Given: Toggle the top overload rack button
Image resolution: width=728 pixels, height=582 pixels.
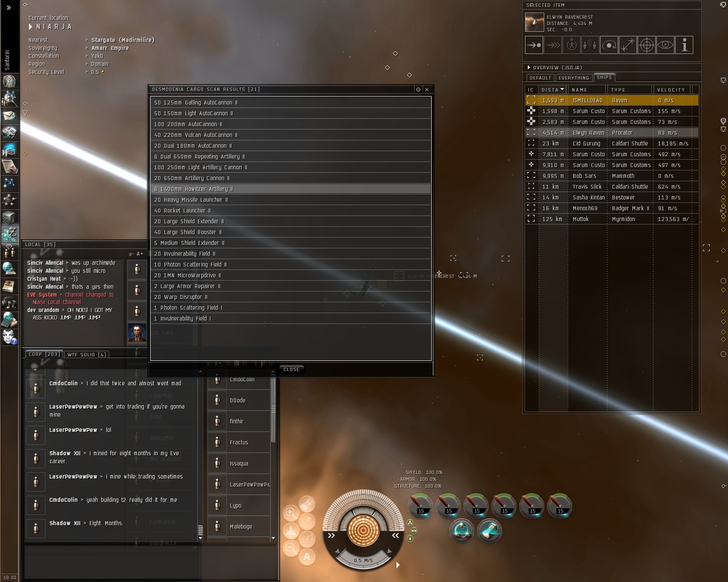Looking at the screenshot, I should point(409,523).
